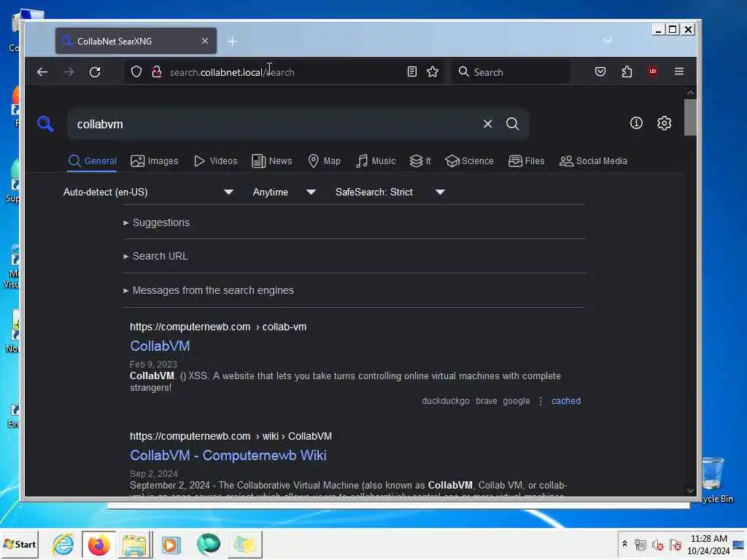The width and height of the screenshot is (747, 560).
Task: Open Windows Explorer from taskbar
Action: tap(135, 544)
